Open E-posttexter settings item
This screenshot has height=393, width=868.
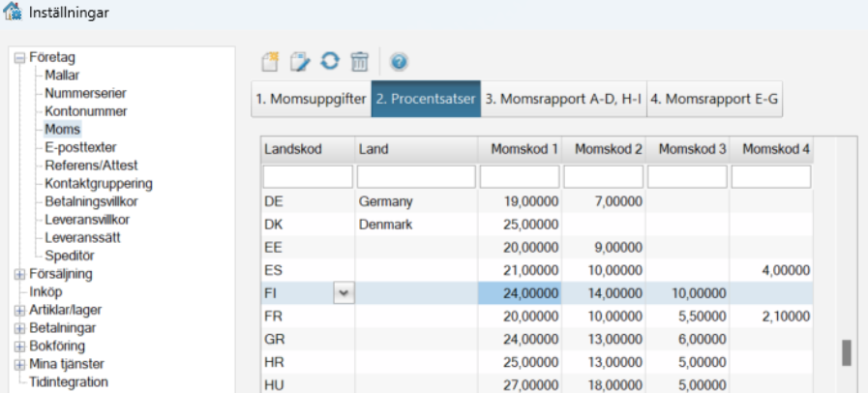coord(80,147)
